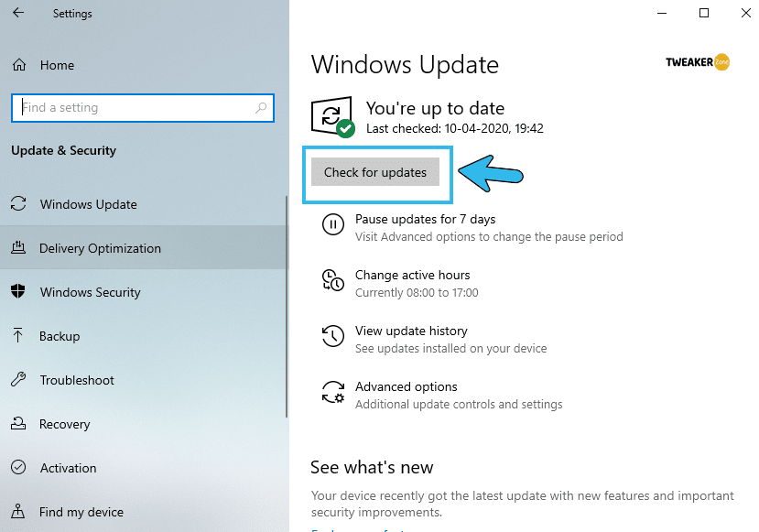The height and width of the screenshot is (532, 759).
Task: Click the Windows Update sync icon in sidebar
Action: coord(18,204)
